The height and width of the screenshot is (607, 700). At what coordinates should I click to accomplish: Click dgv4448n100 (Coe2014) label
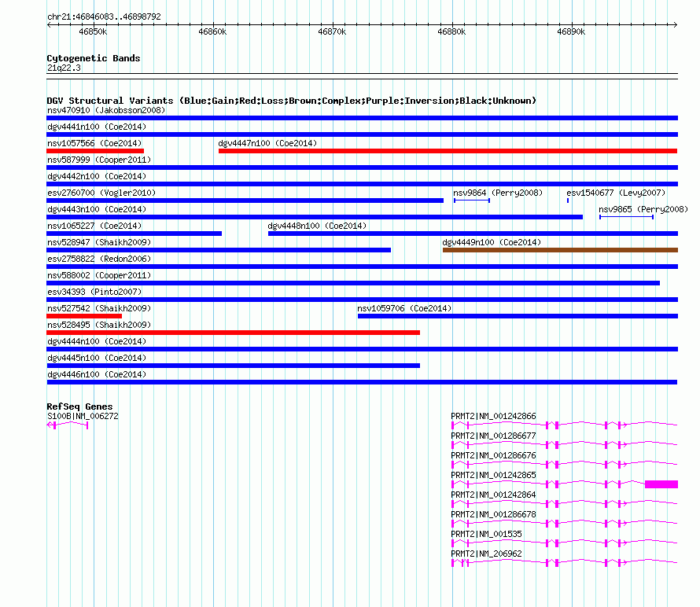(x=317, y=226)
